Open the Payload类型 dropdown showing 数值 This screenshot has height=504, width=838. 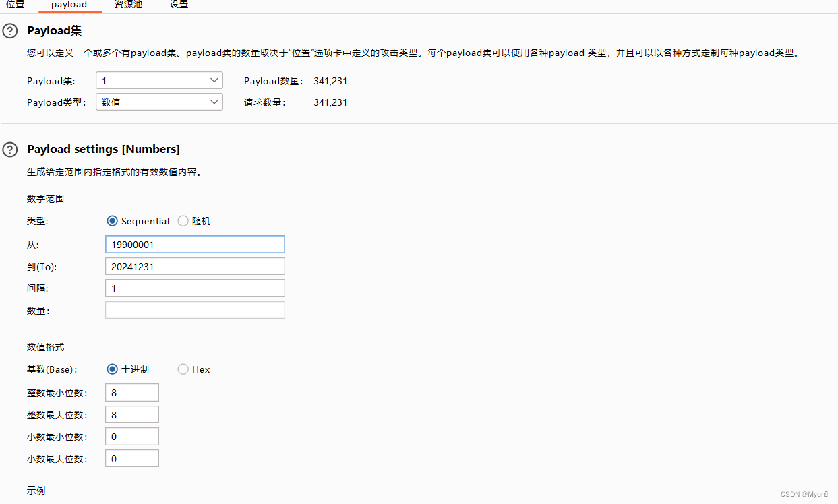pos(159,102)
